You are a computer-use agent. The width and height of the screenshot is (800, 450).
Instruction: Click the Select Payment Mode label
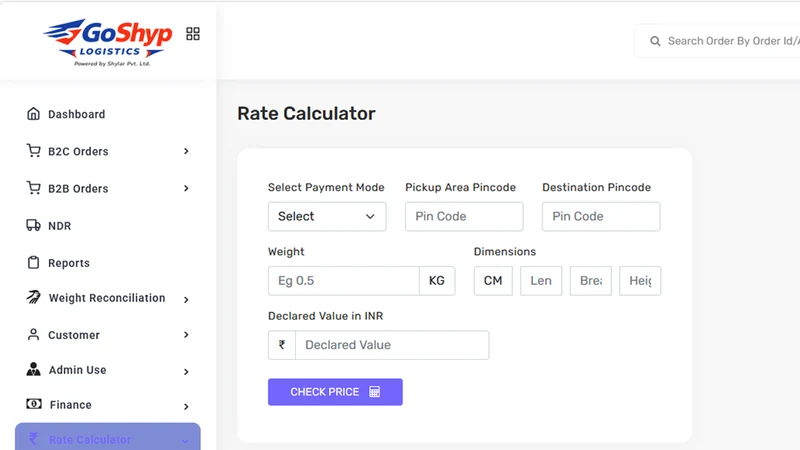click(326, 187)
